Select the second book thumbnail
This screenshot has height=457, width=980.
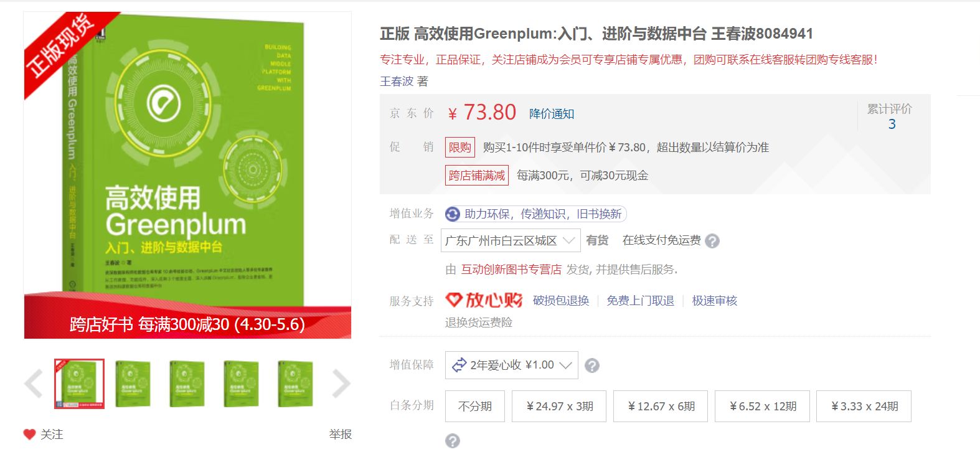(133, 384)
